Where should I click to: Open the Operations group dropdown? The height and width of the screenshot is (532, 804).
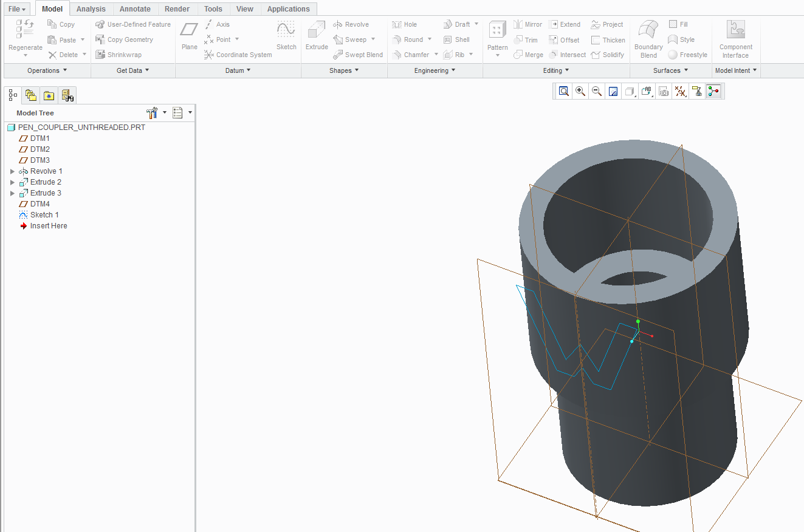coord(47,70)
